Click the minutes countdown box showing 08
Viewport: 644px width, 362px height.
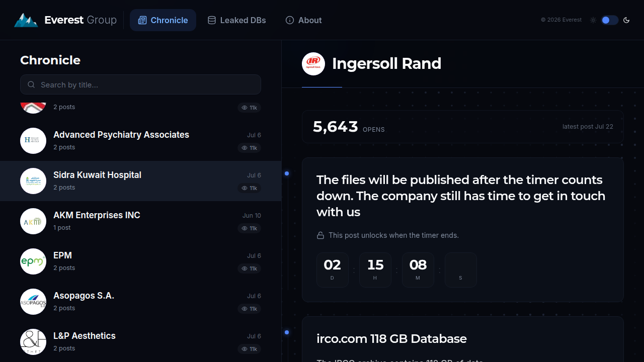[418, 270]
